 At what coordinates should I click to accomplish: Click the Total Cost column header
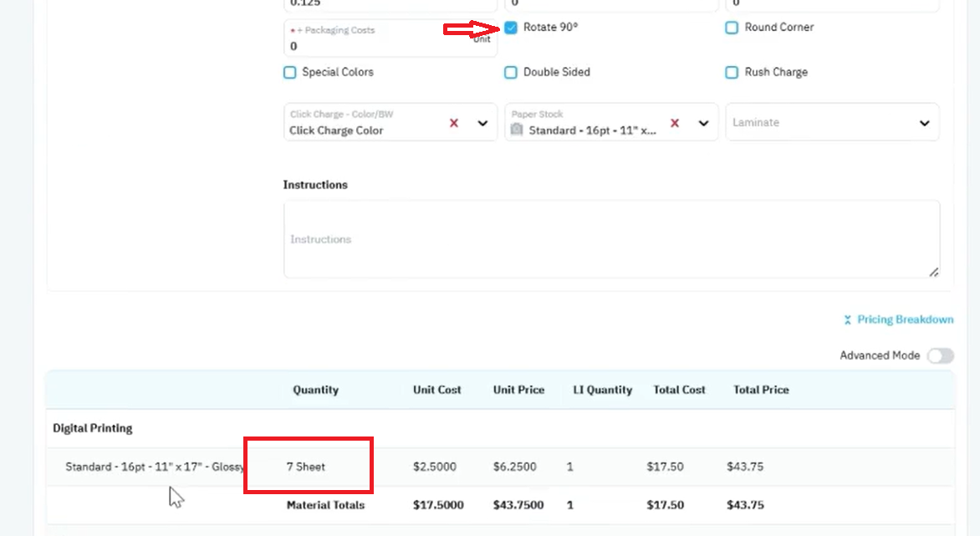click(679, 390)
